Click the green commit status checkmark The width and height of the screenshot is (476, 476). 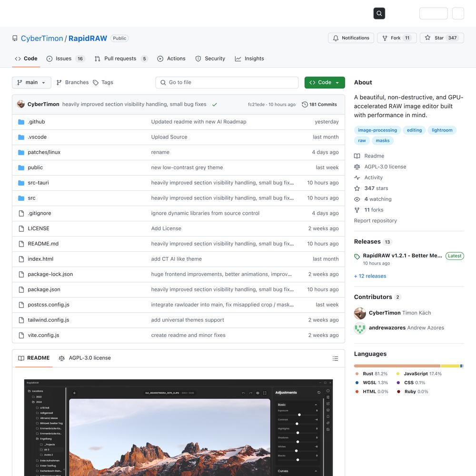pos(215,104)
